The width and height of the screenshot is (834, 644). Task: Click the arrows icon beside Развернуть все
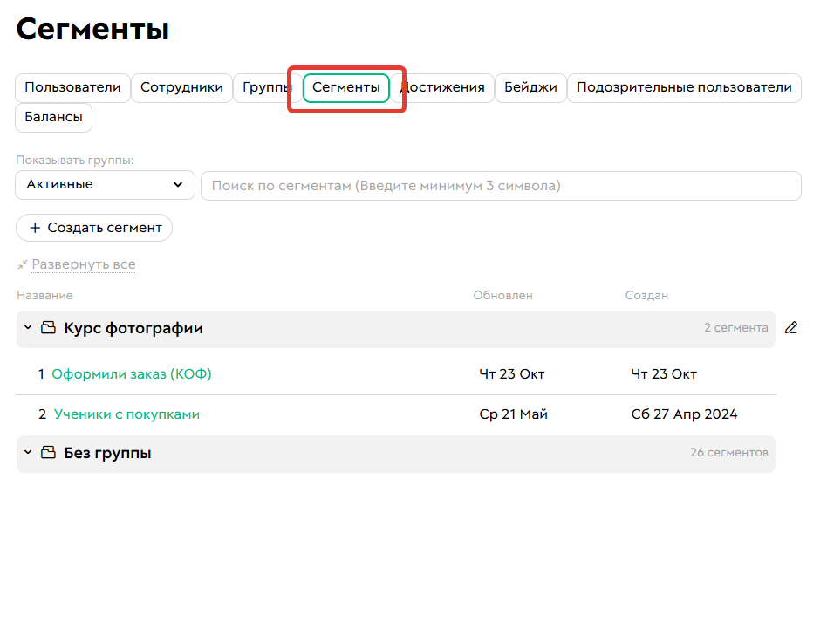[22, 264]
